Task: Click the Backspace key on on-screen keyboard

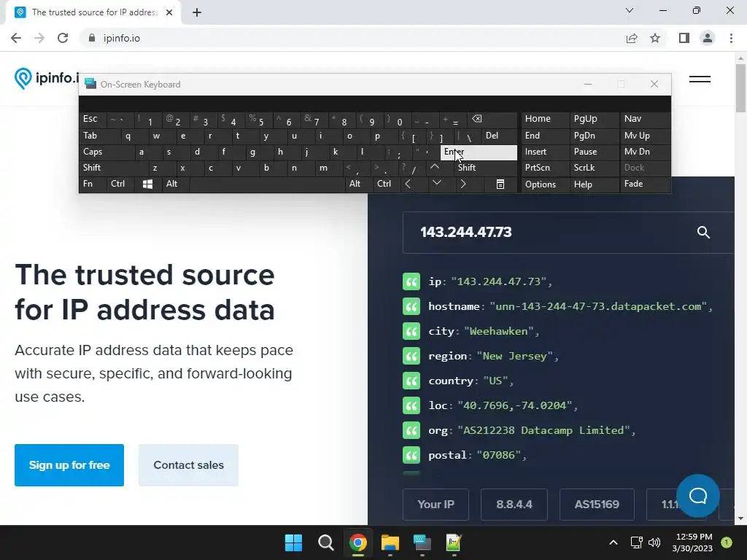Action: click(x=492, y=119)
